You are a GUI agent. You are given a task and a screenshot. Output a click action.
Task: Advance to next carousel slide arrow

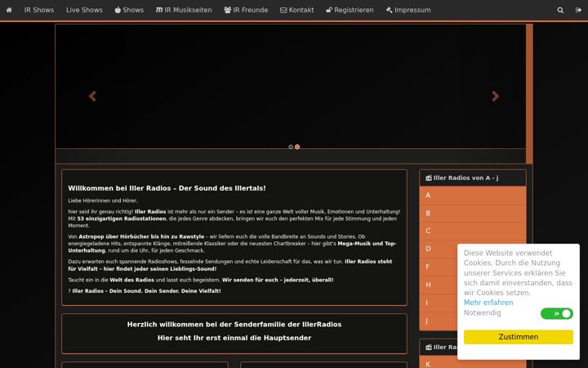(x=496, y=96)
